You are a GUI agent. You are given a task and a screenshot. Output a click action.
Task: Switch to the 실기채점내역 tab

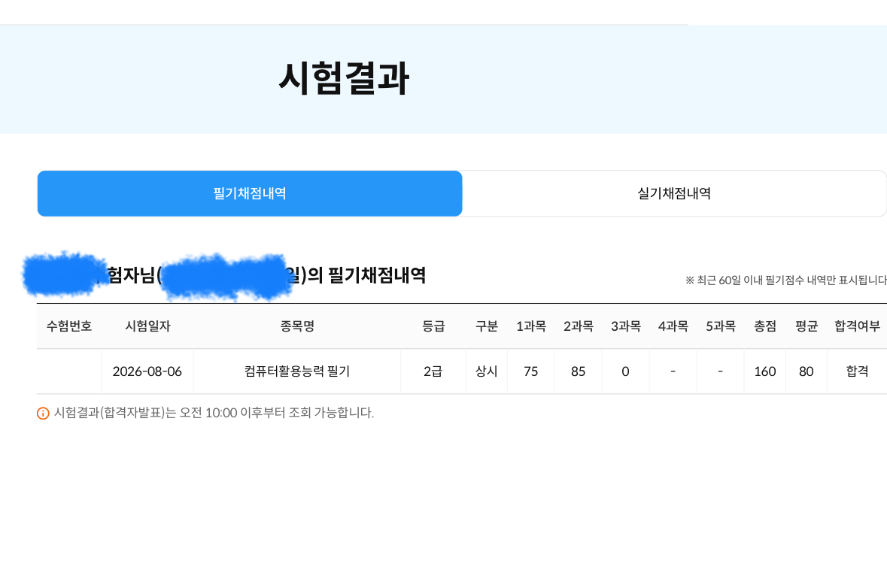pos(674,193)
